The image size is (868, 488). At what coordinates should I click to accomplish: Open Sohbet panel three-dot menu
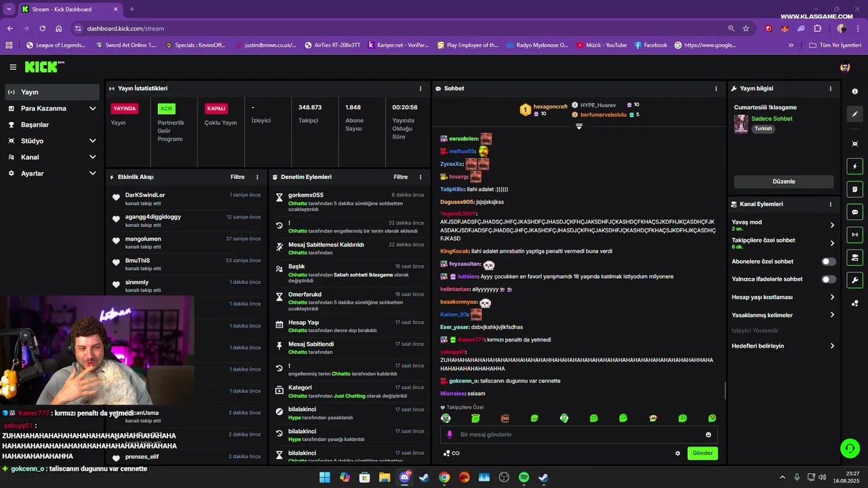(716, 88)
